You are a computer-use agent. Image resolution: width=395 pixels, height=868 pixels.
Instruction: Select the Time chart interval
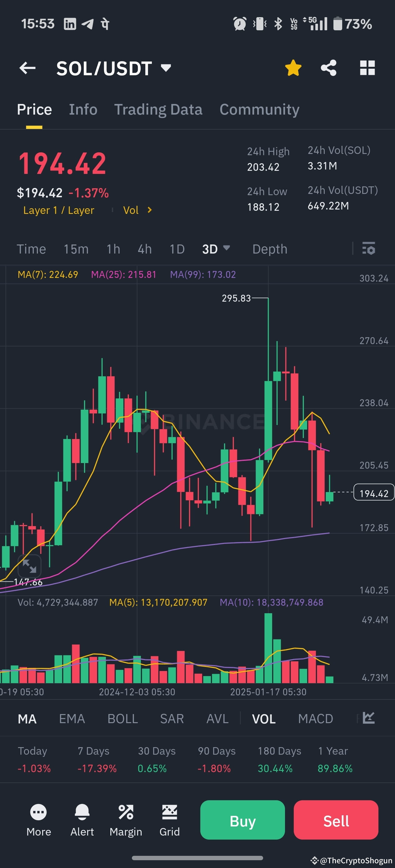(x=31, y=249)
